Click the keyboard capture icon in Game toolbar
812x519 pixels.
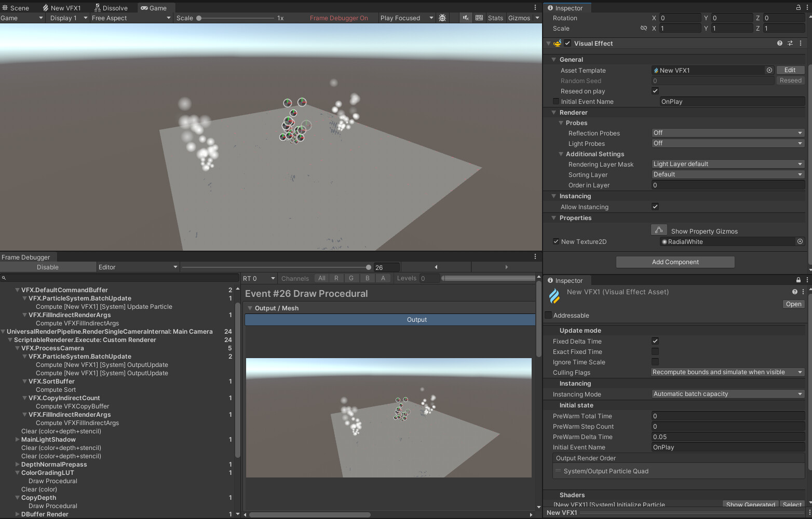[479, 18]
